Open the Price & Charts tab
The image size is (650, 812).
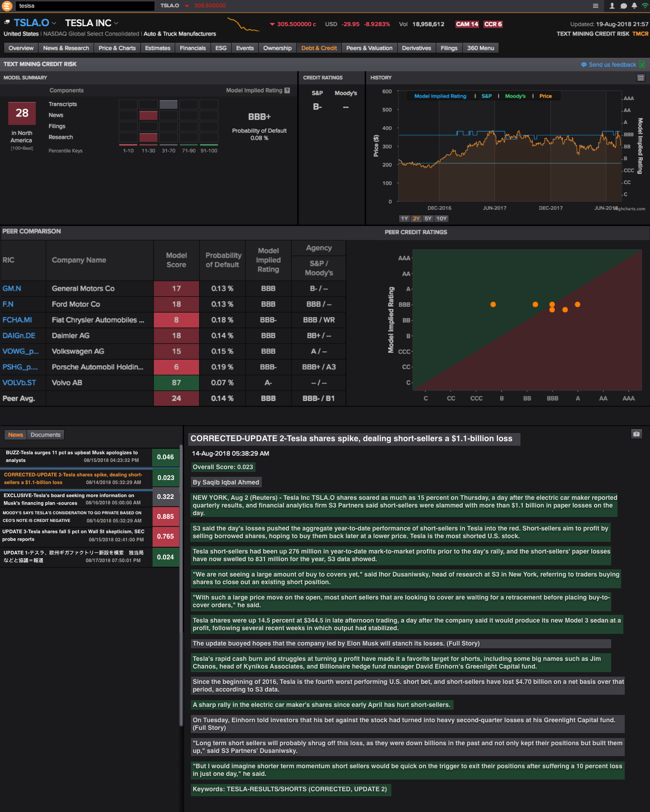point(117,48)
